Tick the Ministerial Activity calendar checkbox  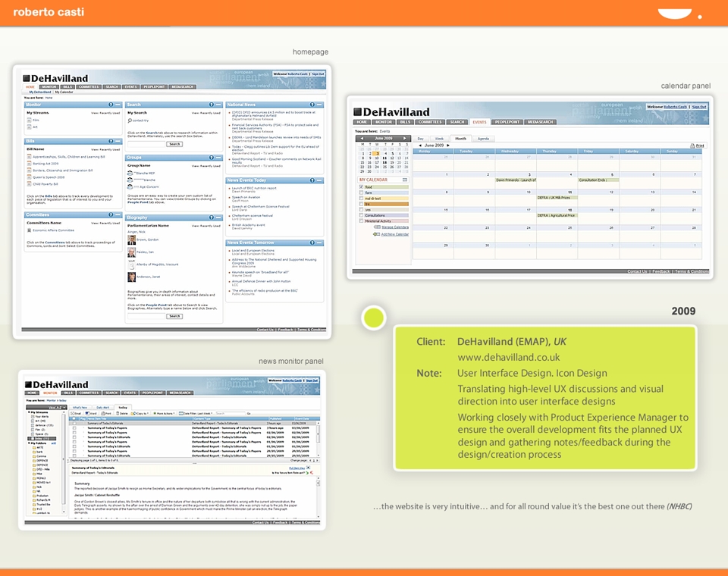[361, 221]
